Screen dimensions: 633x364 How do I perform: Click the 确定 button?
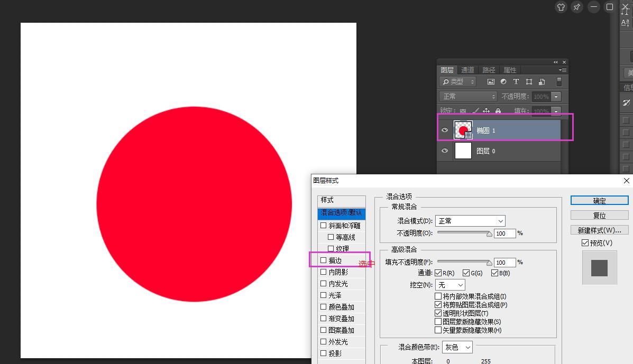tap(600, 201)
